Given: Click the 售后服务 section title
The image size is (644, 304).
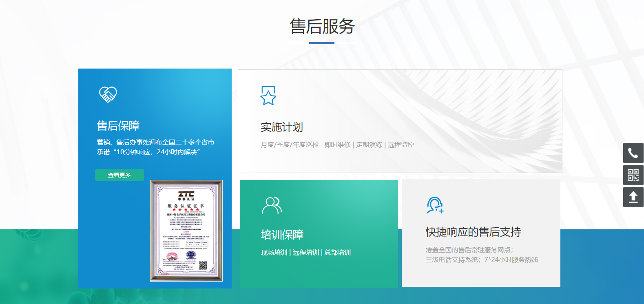Looking at the screenshot, I should pyautogui.click(x=322, y=27).
